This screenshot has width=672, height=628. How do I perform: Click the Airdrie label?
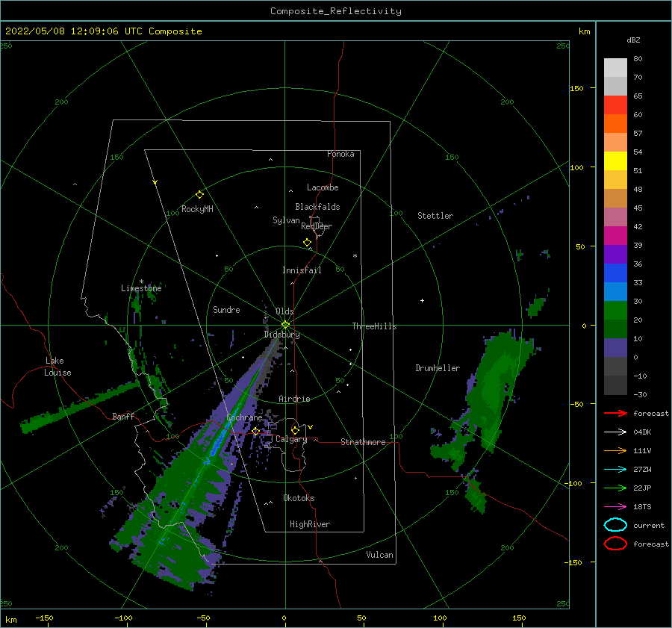[x=294, y=399]
